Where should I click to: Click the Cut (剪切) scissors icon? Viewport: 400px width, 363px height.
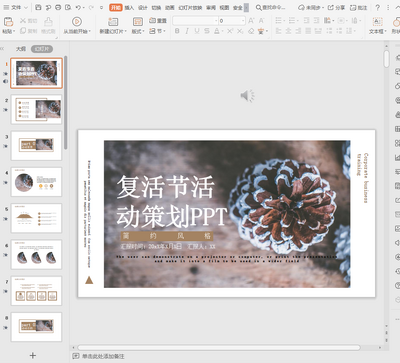point(23,21)
